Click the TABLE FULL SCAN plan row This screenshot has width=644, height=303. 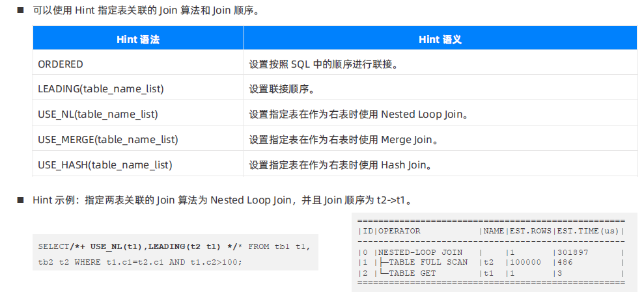pos(491,263)
